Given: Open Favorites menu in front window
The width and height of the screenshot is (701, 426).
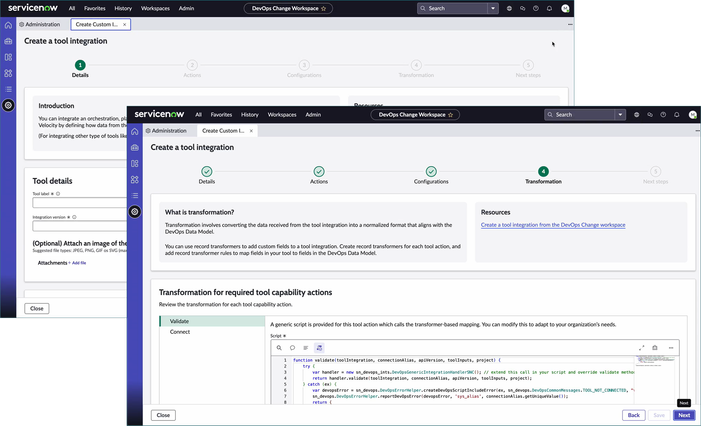Looking at the screenshot, I should tap(221, 115).
